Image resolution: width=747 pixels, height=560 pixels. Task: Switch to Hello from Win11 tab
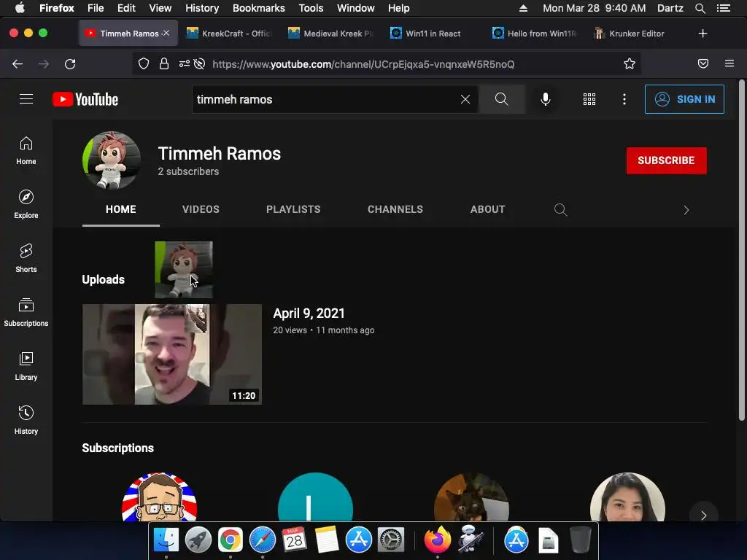(535, 34)
